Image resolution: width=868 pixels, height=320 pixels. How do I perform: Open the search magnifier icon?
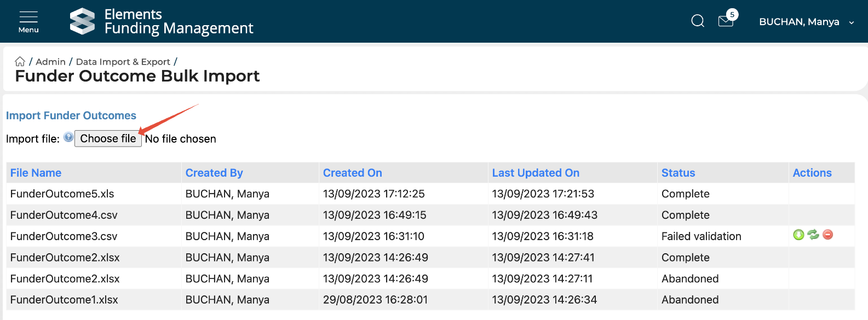coord(698,21)
